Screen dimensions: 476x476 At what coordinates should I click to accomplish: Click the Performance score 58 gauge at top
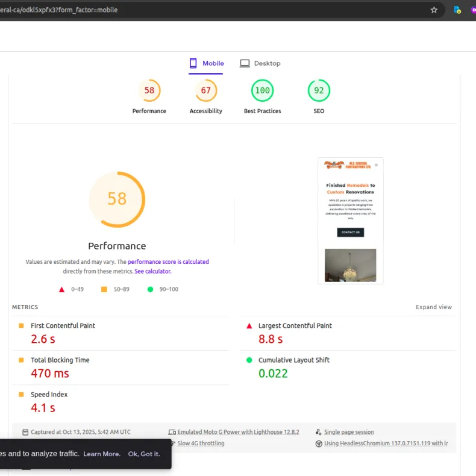pos(149,91)
